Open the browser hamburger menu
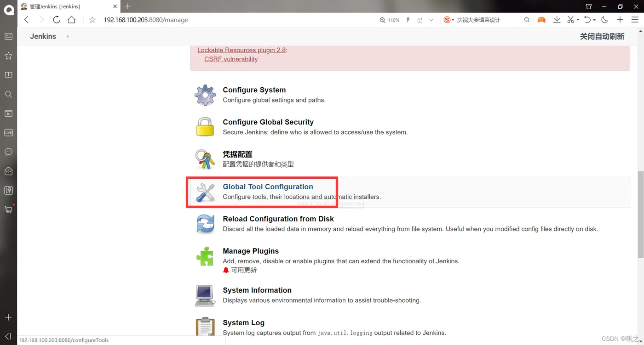Image resolution: width=644 pixels, height=345 pixels. pos(635,20)
